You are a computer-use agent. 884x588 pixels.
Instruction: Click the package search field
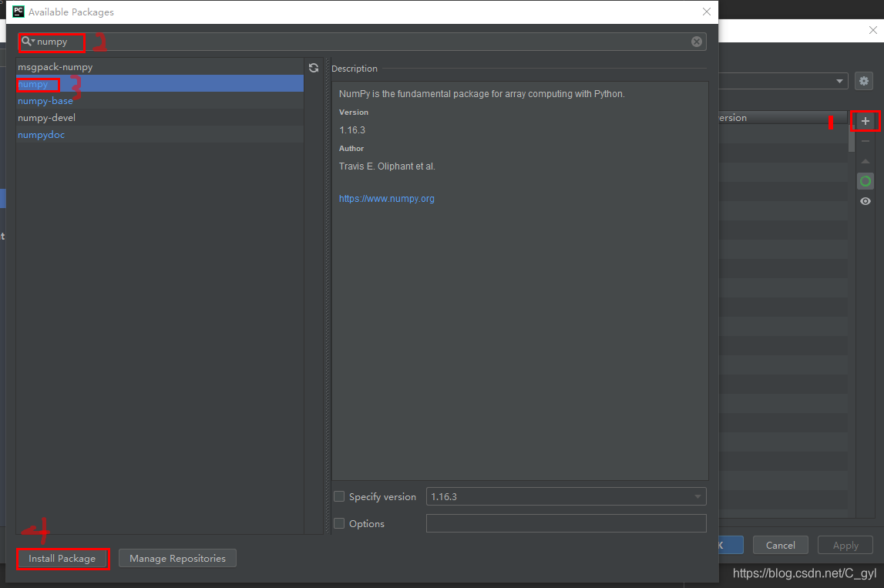coord(362,42)
